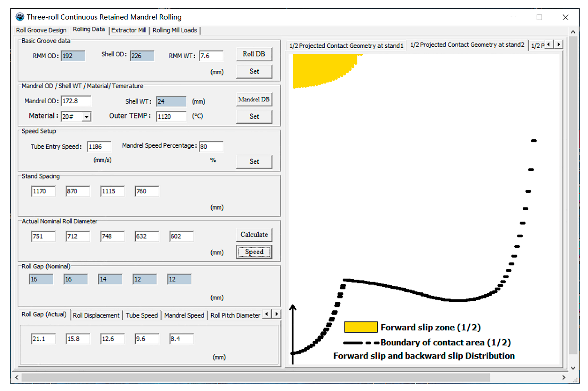The width and height of the screenshot is (588, 391).
Task: Click yellow Forward slip zone legend swatch
Action: (x=361, y=327)
